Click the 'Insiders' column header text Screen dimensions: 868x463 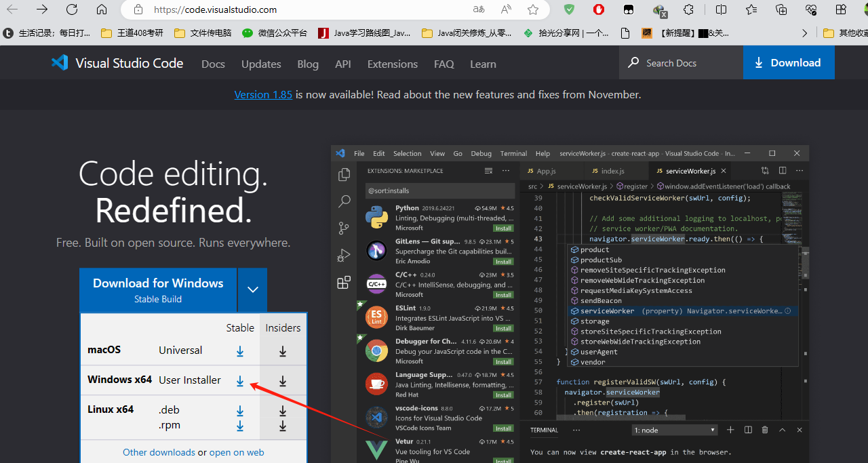[x=283, y=327]
